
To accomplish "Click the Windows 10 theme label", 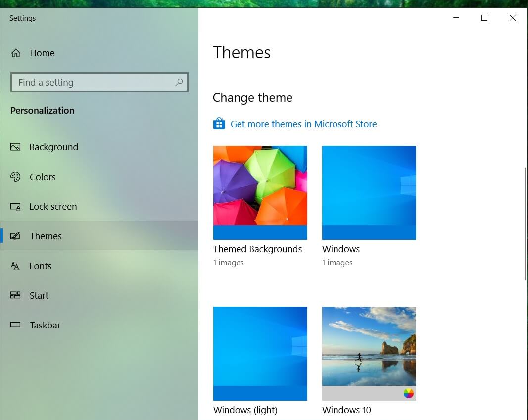I will (x=346, y=410).
